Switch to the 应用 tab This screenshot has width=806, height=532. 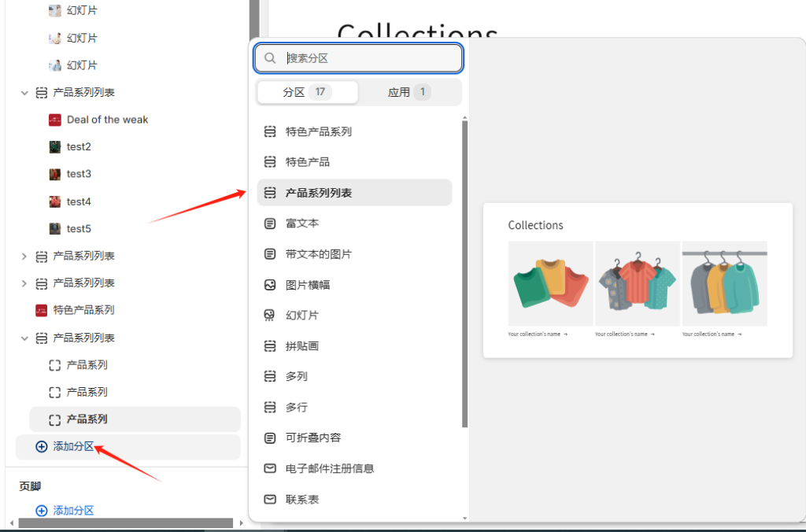pyautogui.click(x=409, y=91)
